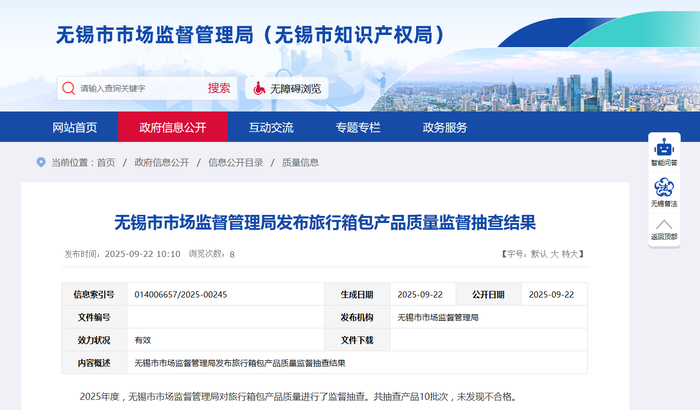Click the 效力状况 label cell
Image resolution: width=700 pixels, height=410 pixels.
[94, 340]
